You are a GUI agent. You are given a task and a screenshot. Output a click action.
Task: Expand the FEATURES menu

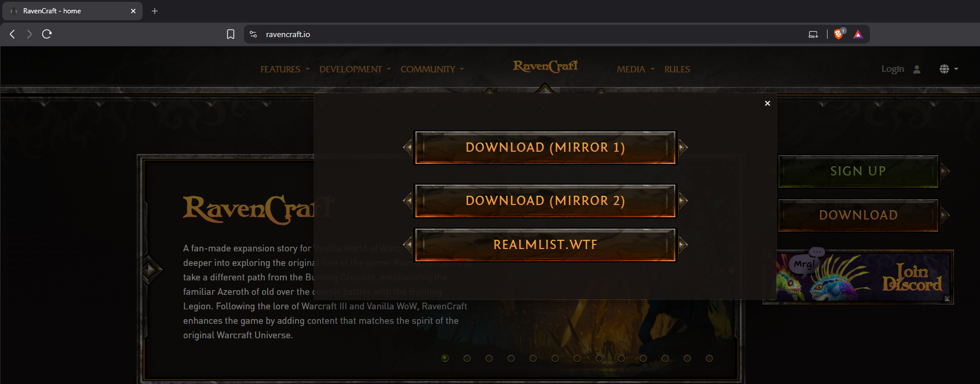click(285, 69)
